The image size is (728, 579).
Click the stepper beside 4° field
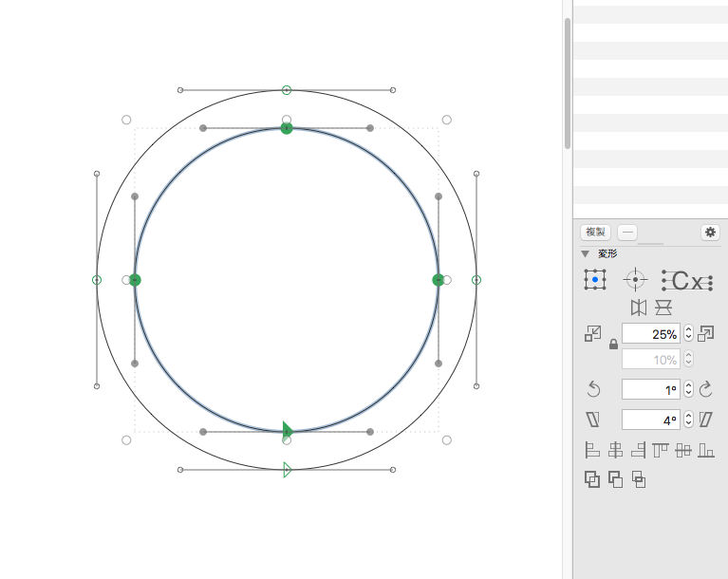pos(688,420)
